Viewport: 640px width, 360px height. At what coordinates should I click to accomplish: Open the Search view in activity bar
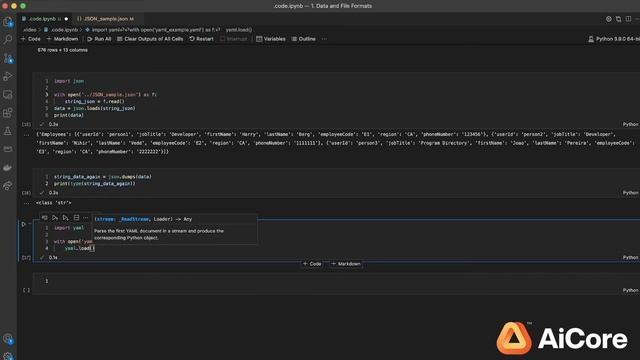[8, 40]
